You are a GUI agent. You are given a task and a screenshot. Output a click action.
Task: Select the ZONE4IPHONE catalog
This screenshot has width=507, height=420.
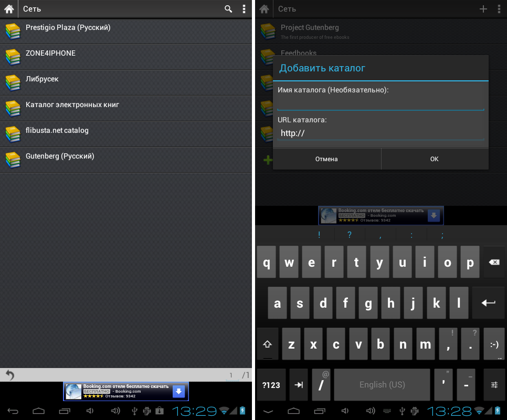click(126, 57)
